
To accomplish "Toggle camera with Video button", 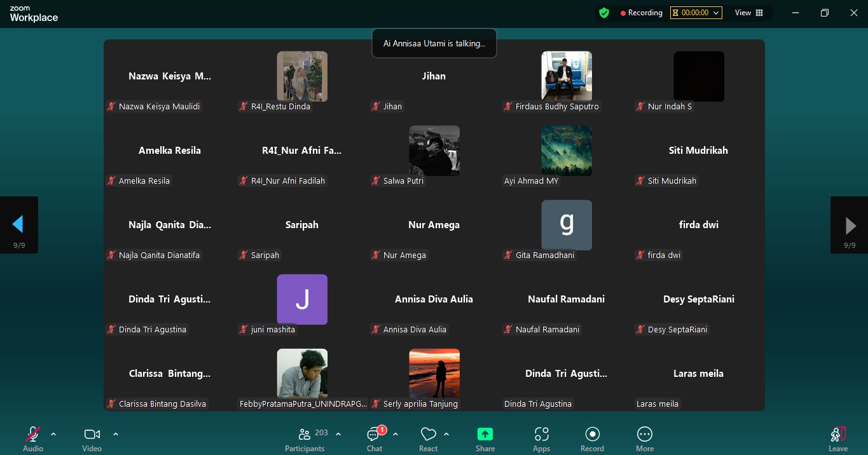I will pos(92,434).
